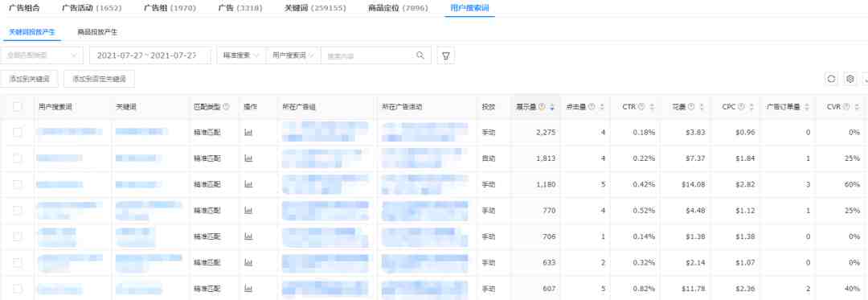Screen dimensions: 868x300
Task: Click the $11.78 spend value
Action: click(x=694, y=289)
